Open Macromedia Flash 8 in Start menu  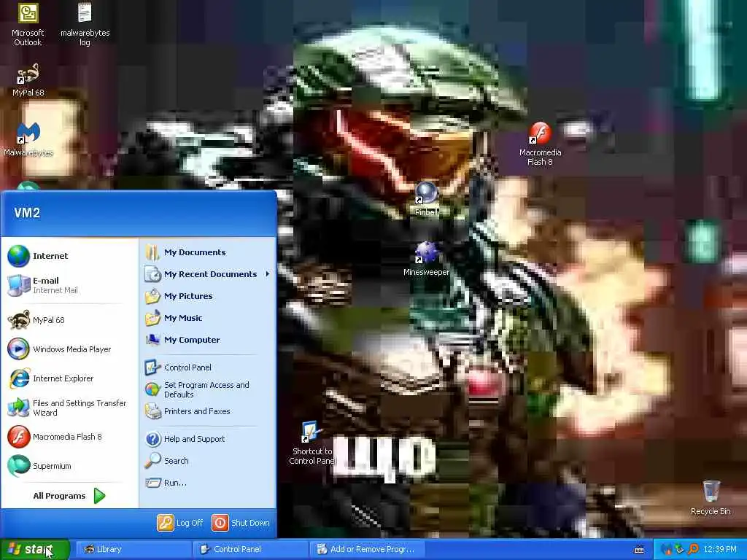[69, 437]
